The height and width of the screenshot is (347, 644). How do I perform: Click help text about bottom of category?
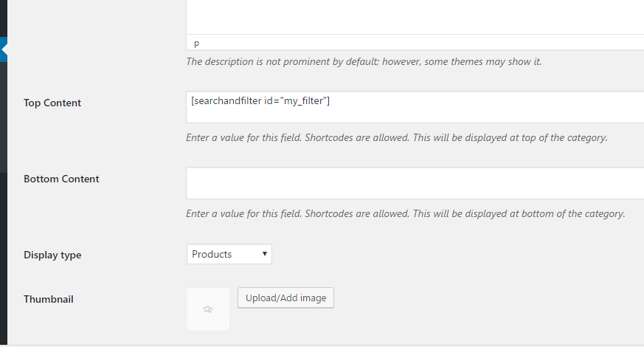(406, 214)
